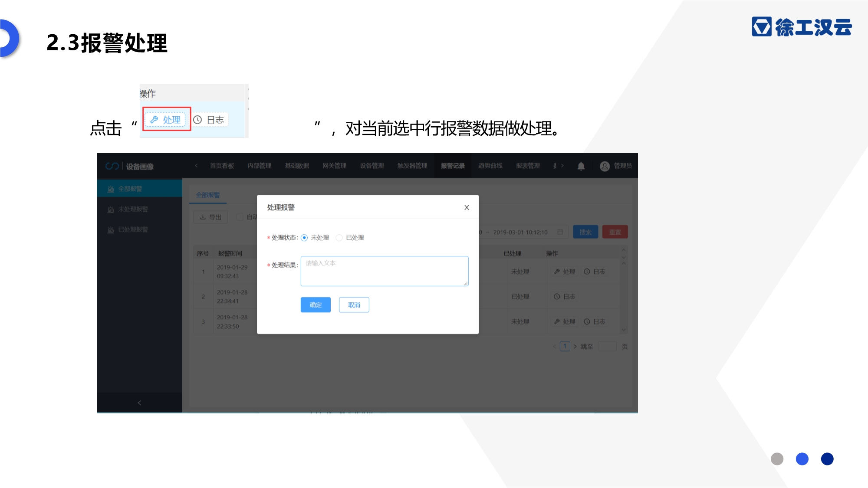
Task: Click the 报警时间 column header
Action: pyautogui.click(x=230, y=253)
